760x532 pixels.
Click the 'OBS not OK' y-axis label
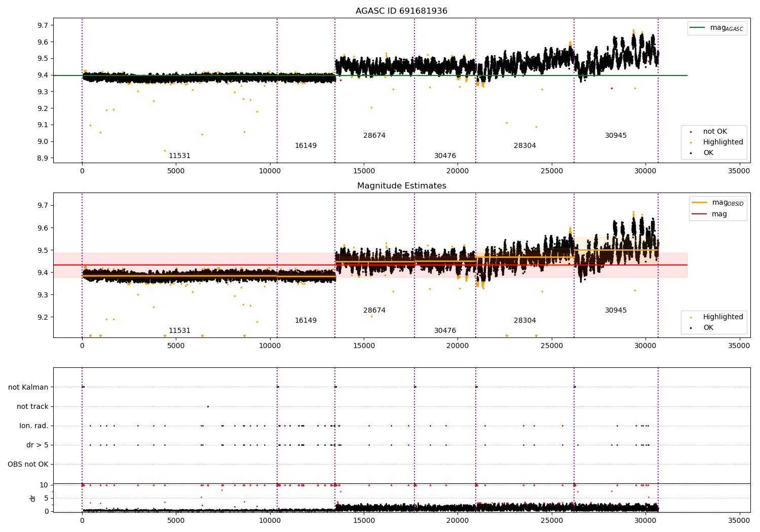tap(28, 465)
